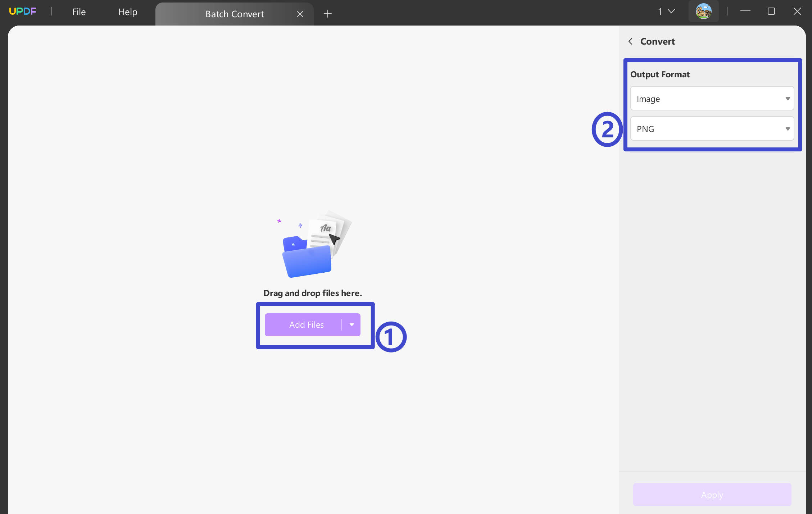Open your profile account avatar
812x514 pixels.
pos(703,11)
